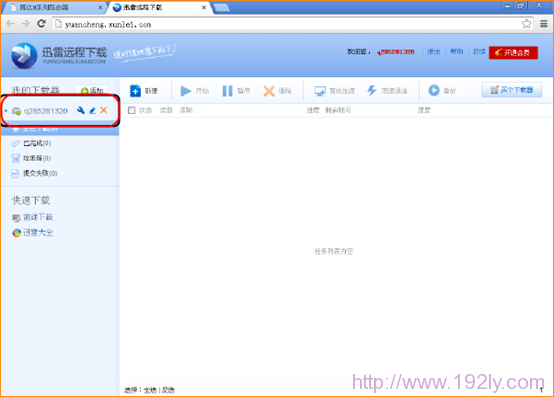Click the 剩余时间 column header
The height and width of the screenshot is (397, 554).
pos(338,110)
